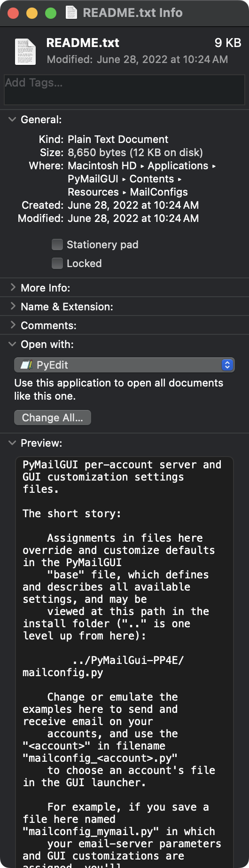Open the PyEdit application dropdown

point(124,365)
